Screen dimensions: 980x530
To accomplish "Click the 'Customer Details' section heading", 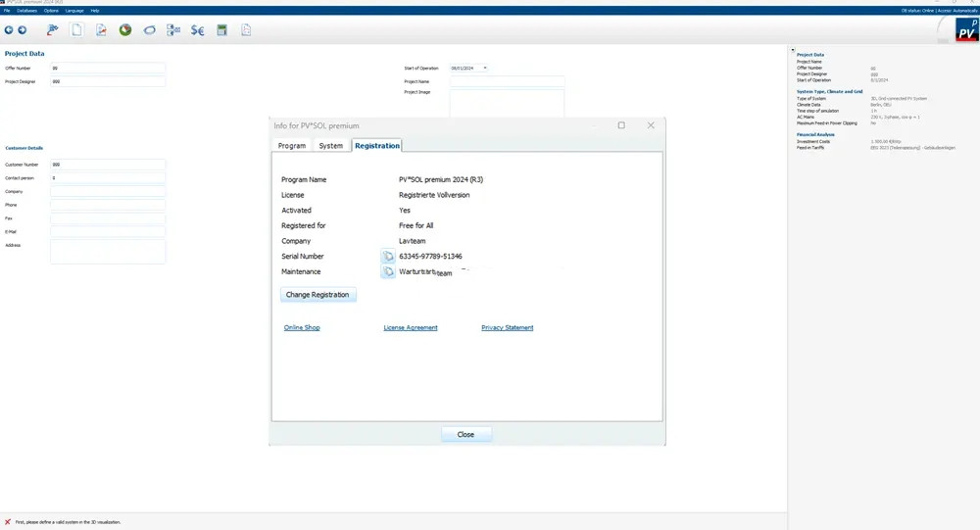I will click(24, 148).
